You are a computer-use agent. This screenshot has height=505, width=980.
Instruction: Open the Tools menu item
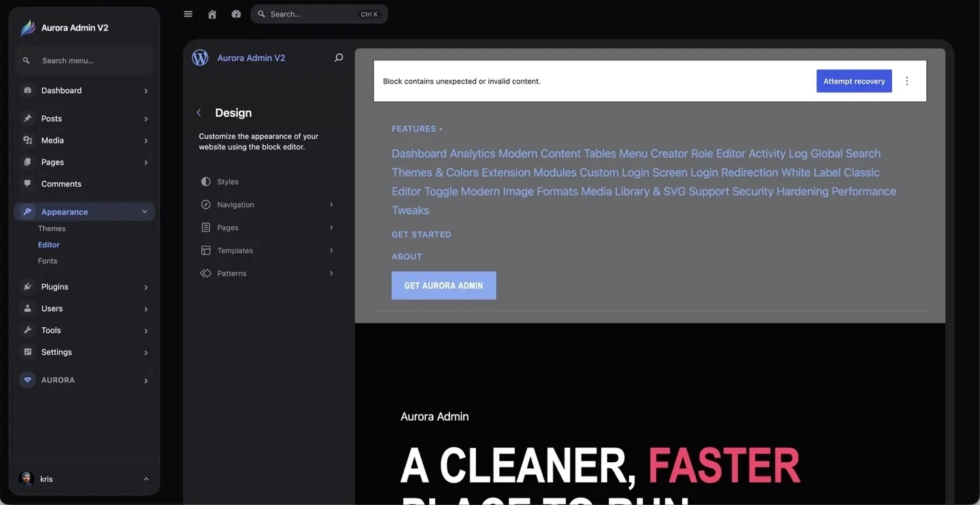coord(84,330)
